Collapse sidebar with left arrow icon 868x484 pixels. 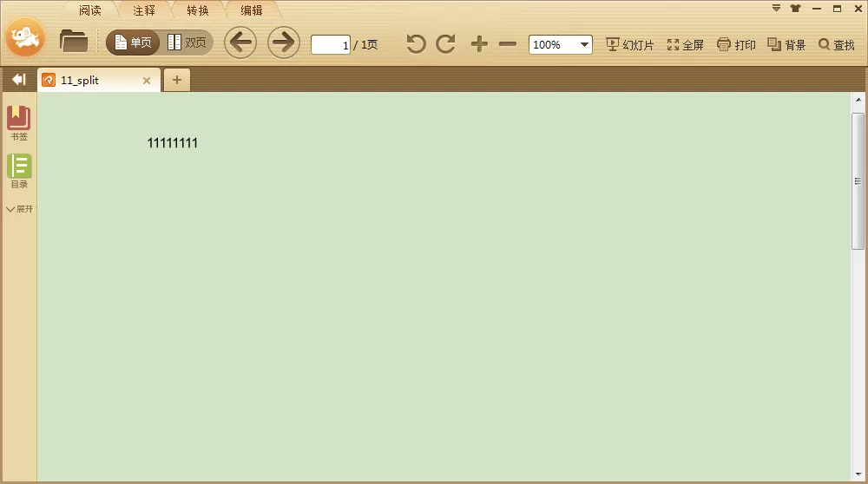[x=19, y=80]
